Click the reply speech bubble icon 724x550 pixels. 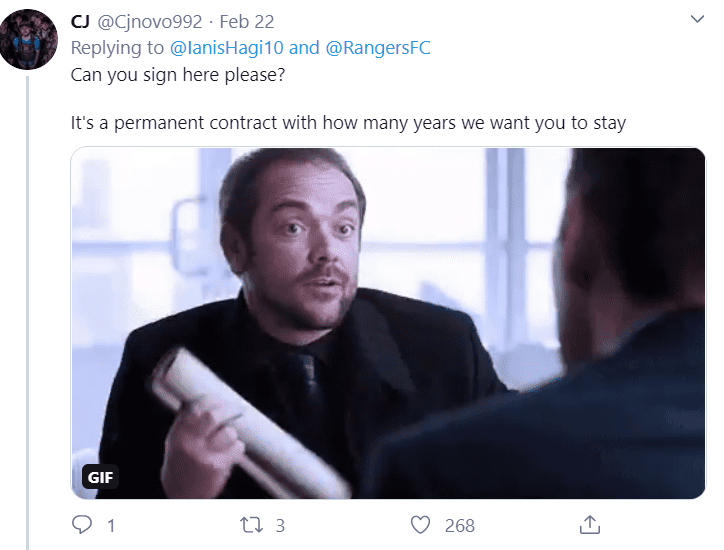click(82, 525)
